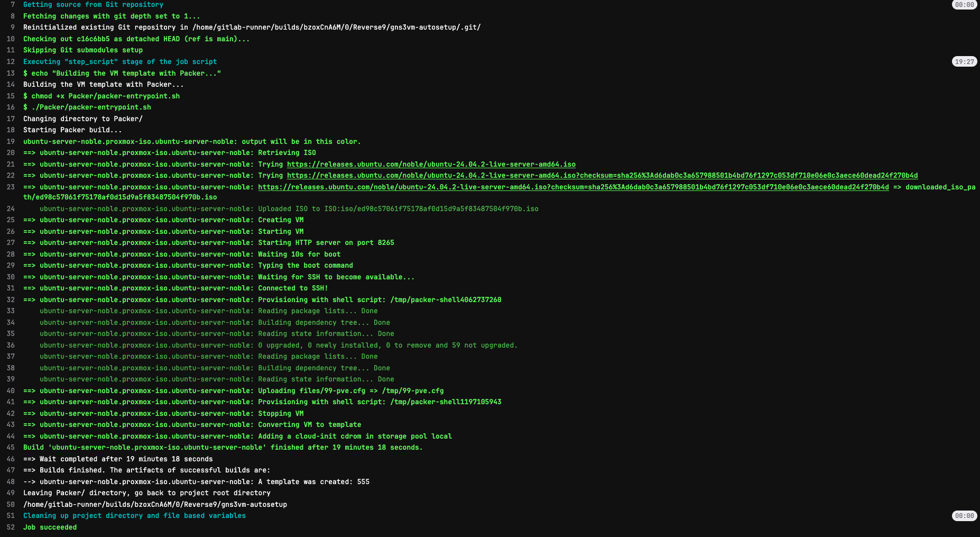Click "Wait completed after 19 minutes 18 seconds"
The image size is (980, 537).
pos(118,459)
